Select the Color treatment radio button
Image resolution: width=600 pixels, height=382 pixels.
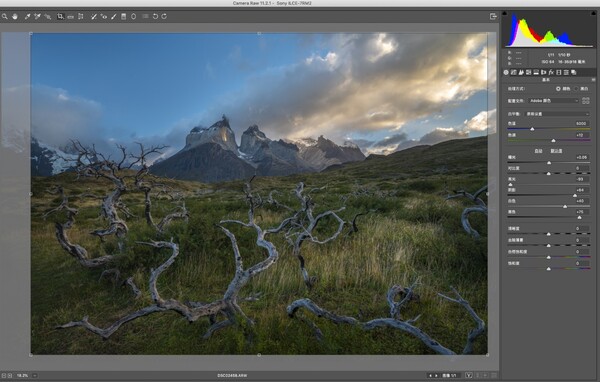558,88
